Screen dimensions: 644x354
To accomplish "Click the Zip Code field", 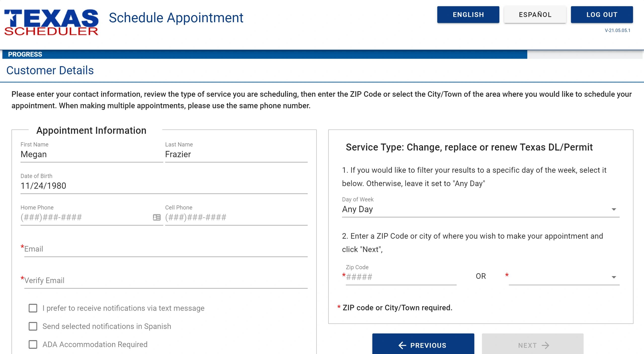I will (x=401, y=277).
